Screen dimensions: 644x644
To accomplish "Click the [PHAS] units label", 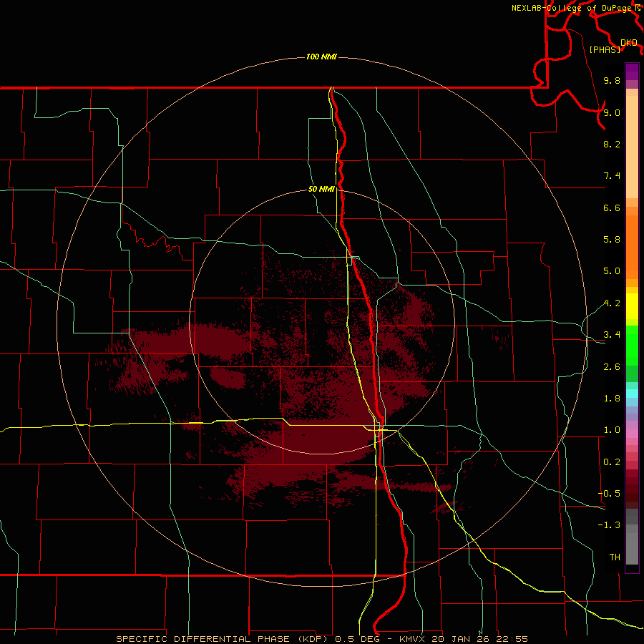I will [605, 49].
